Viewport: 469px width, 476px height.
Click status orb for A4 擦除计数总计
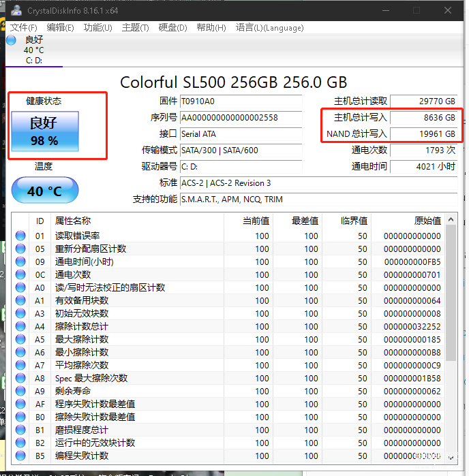(20, 326)
